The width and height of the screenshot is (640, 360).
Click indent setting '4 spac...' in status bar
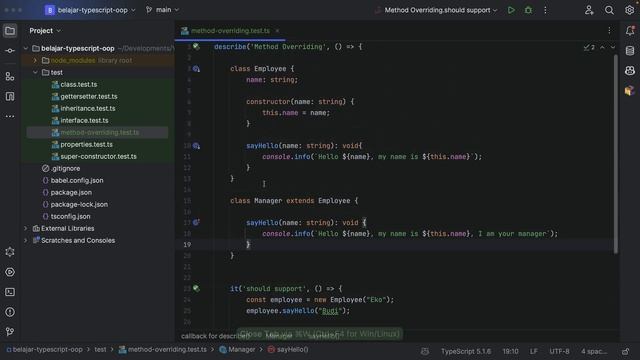(x=594, y=351)
